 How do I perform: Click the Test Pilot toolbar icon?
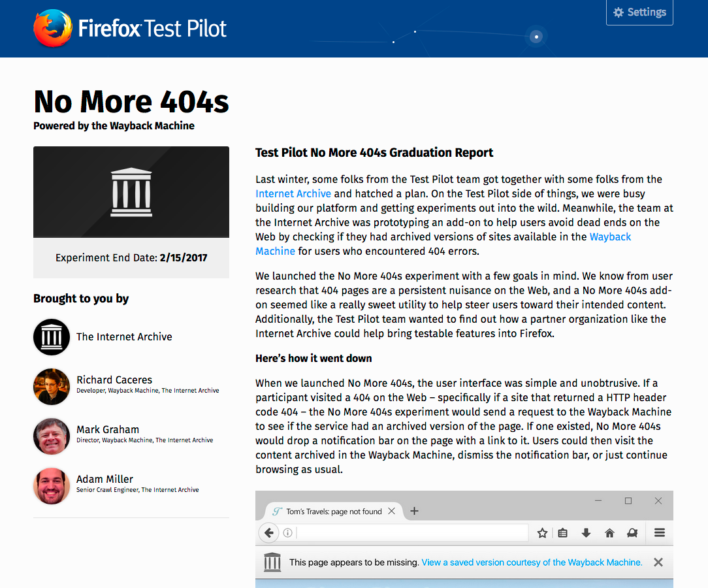click(632, 533)
